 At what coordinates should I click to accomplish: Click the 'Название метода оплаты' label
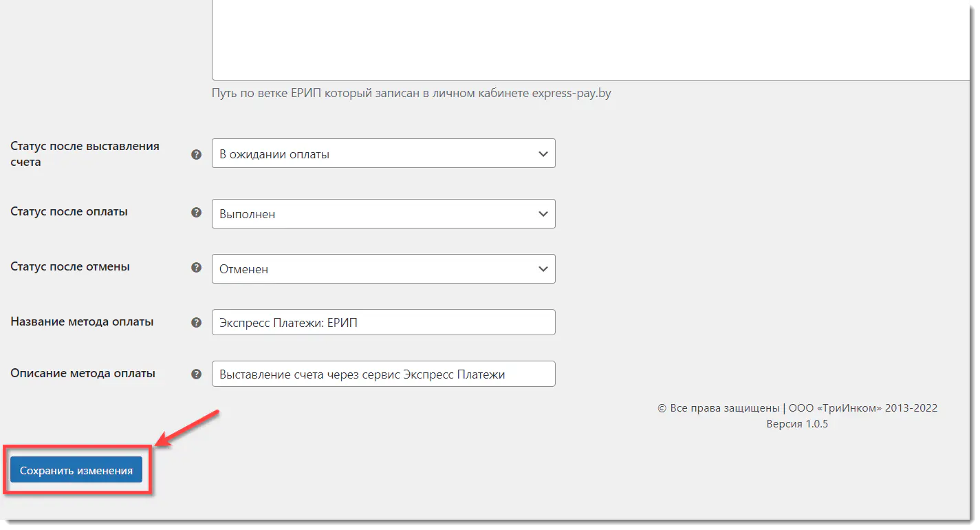click(82, 321)
